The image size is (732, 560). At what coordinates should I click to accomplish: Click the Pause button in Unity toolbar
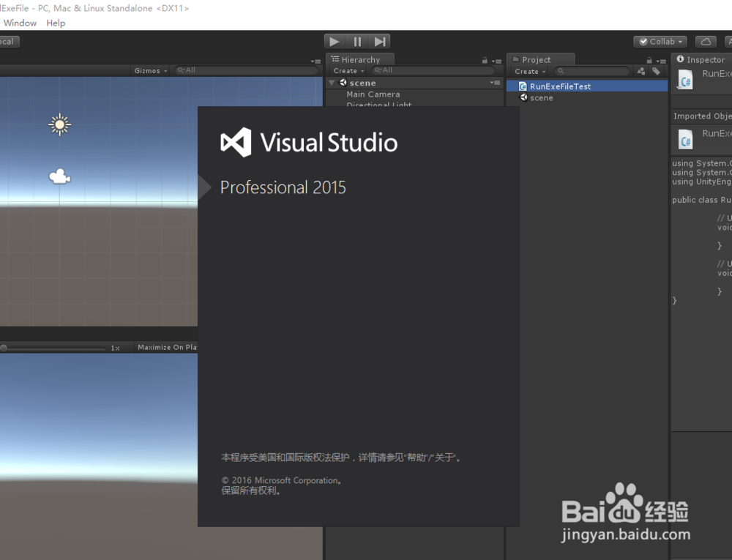[357, 42]
